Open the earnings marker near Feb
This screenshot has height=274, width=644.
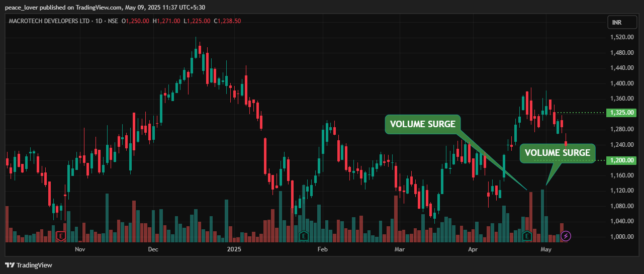click(303, 235)
